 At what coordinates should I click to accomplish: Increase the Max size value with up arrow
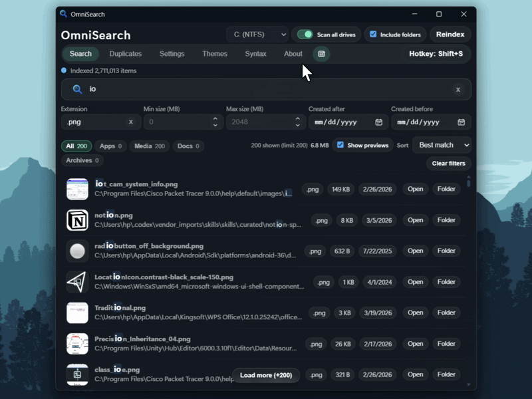coord(297,119)
